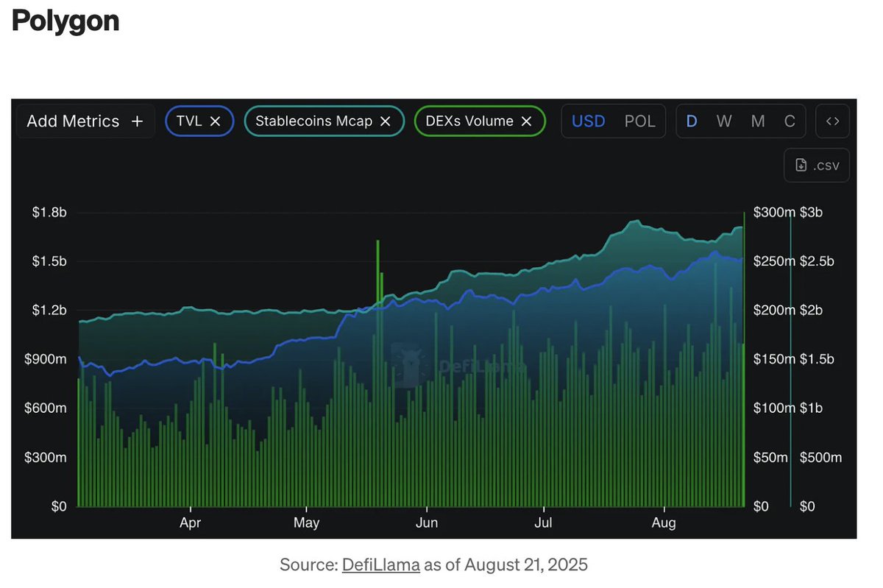Click the $300m left axis label

[x=46, y=458]
